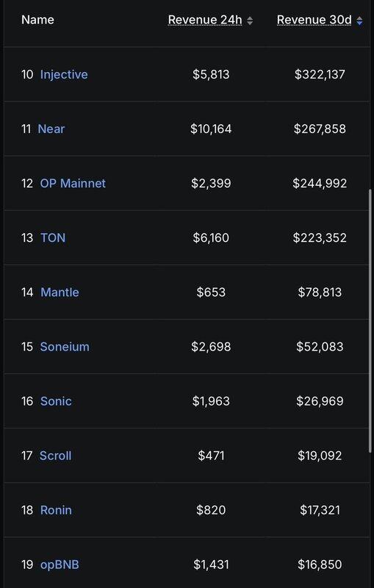The height and width of the screenshot is (588, 374).
Task: Open the Near chain link
Action: 51,129
